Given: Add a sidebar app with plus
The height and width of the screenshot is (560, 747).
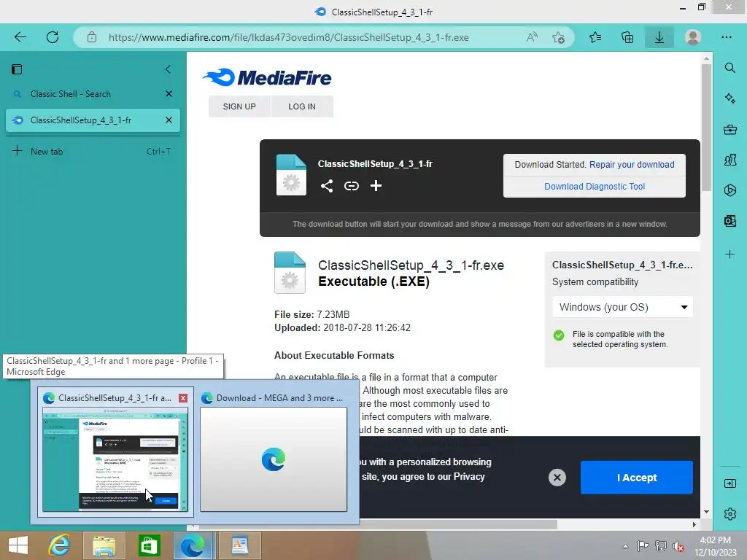Looking at the screenshot, I should 729,254.
